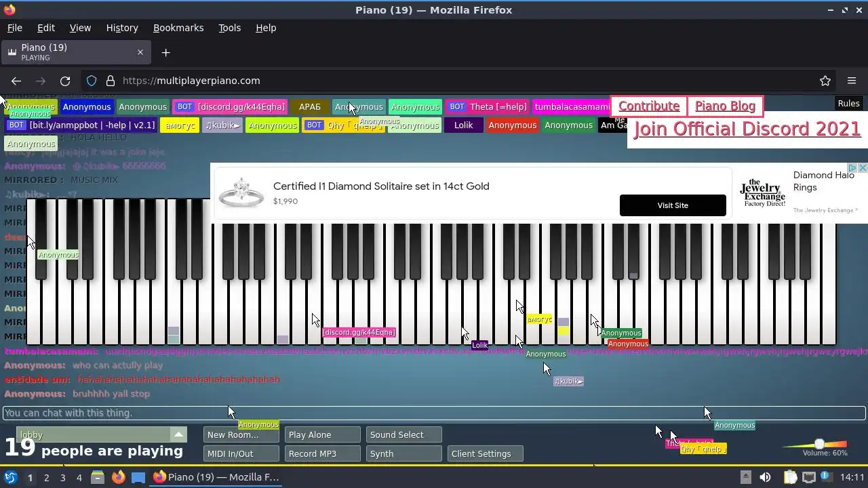Click the padlock site security icon

point(111,81)
